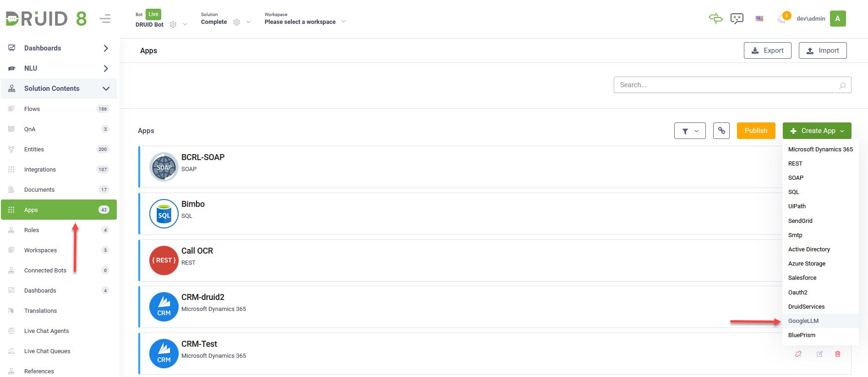Choose SendGrid from Create App menu

coord(820,221)
